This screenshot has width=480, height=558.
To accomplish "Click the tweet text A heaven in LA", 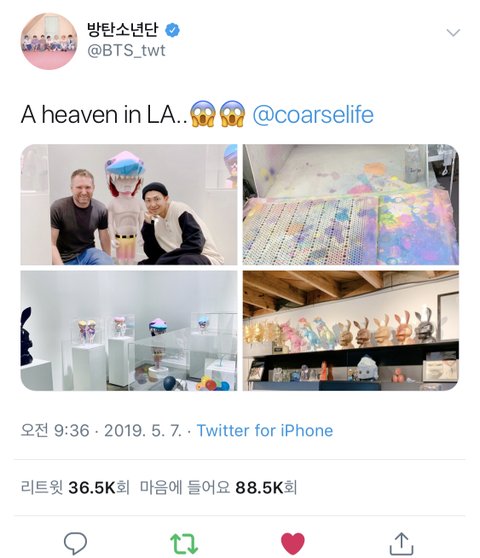I will pyautogui.click(x=104, y=115).
